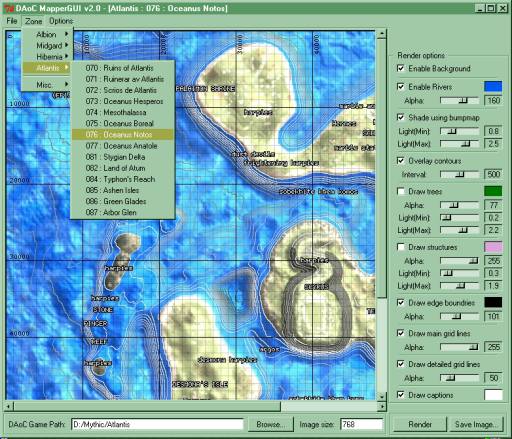
Task: Minimize the MapperGUI window
Action: [480, 8]
